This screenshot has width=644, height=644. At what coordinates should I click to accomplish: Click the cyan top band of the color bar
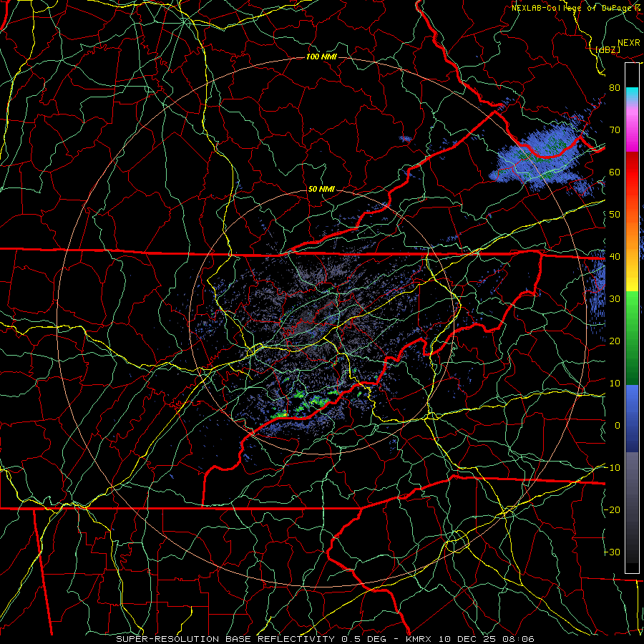(x=632, y=94)
